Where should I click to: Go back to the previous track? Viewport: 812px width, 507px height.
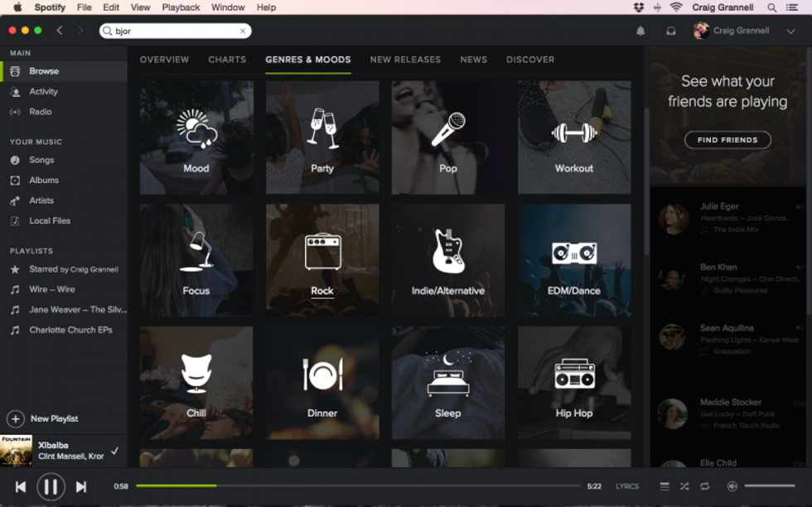[x=21, y=486]
